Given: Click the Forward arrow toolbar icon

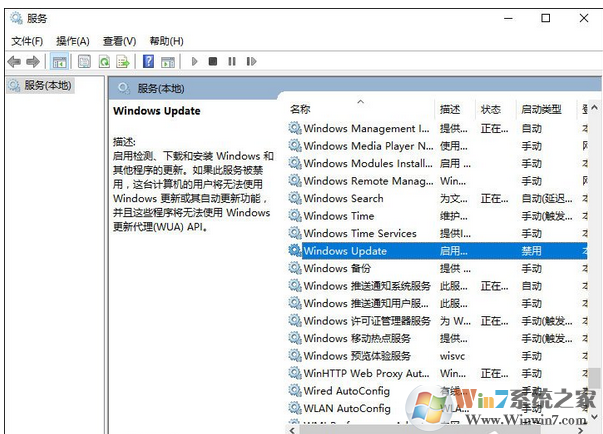Looking at the screenshot, I should pos(33,62).
